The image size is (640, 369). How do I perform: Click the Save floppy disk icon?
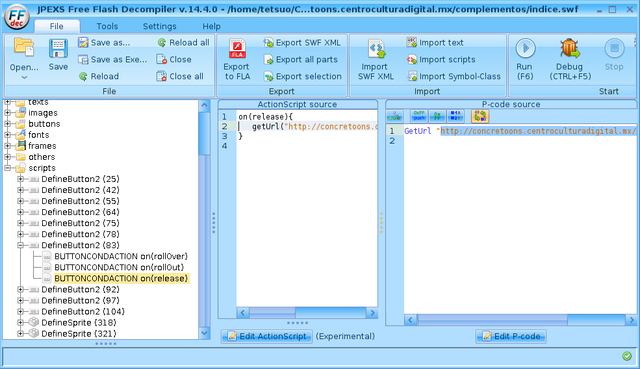pyautogui.click(x=58, y=49)
